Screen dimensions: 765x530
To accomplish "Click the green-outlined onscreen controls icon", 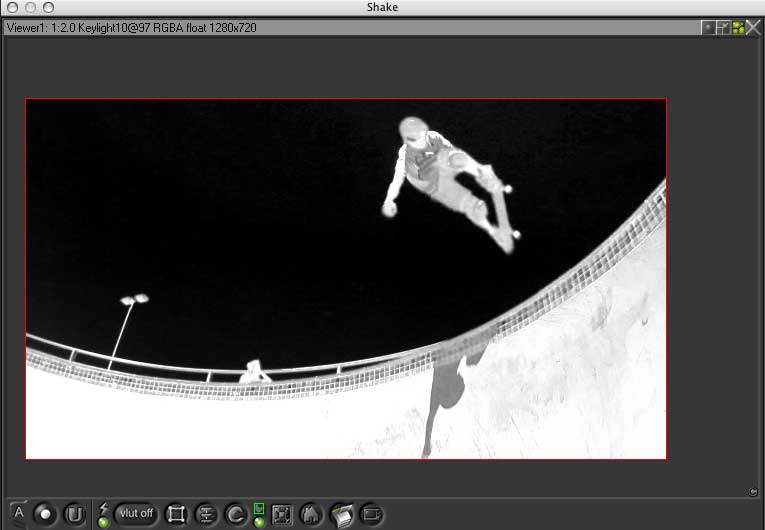I will (x=259, y=509).
